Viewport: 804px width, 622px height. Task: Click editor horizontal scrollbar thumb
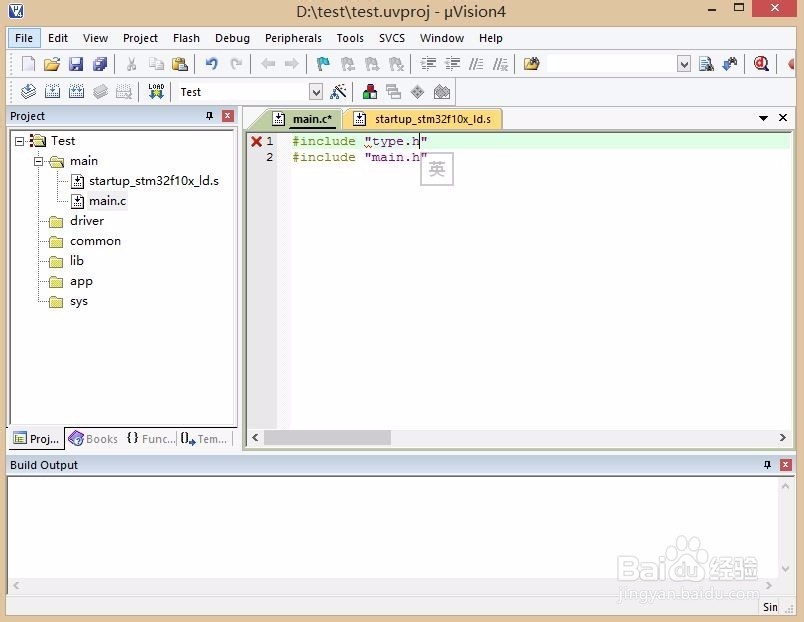pyautogui.click(x=327, y=438)
